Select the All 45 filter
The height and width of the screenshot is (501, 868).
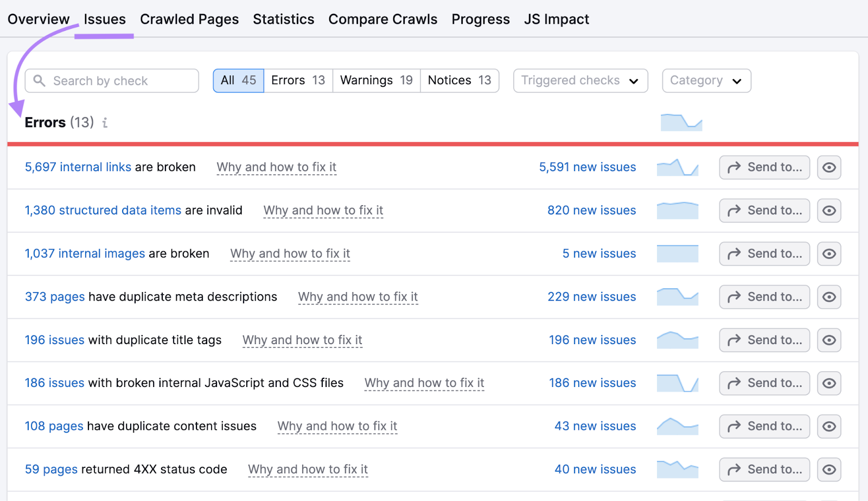click(x=239, y=81)
